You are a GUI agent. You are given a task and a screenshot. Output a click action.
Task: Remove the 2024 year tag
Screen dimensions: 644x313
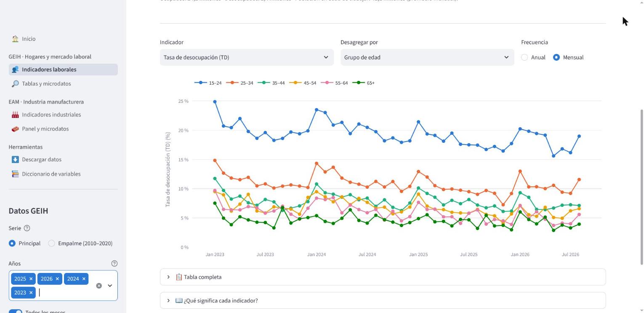84,279
